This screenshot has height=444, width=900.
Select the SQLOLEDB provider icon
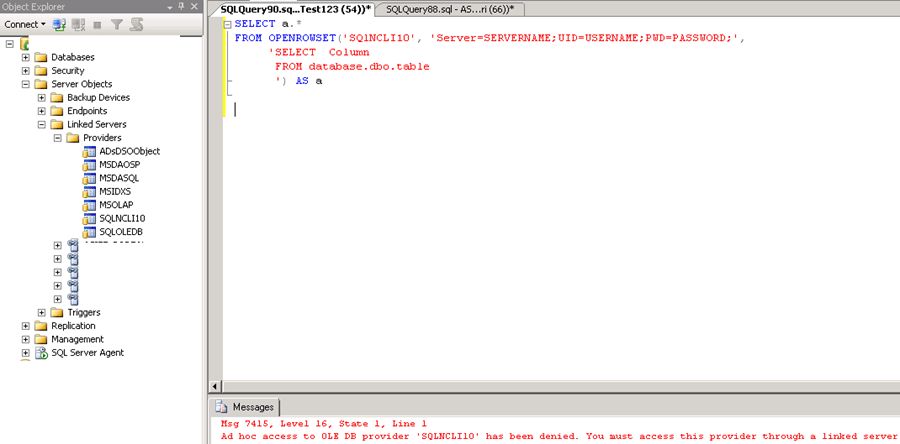pyautogui.click(x=89, y=232)
